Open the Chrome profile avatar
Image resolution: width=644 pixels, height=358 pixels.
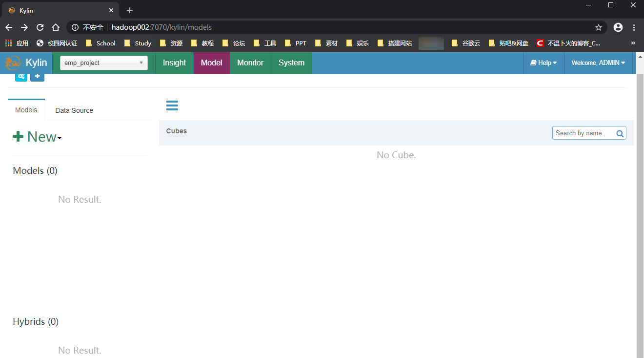[x=618, y=27]
